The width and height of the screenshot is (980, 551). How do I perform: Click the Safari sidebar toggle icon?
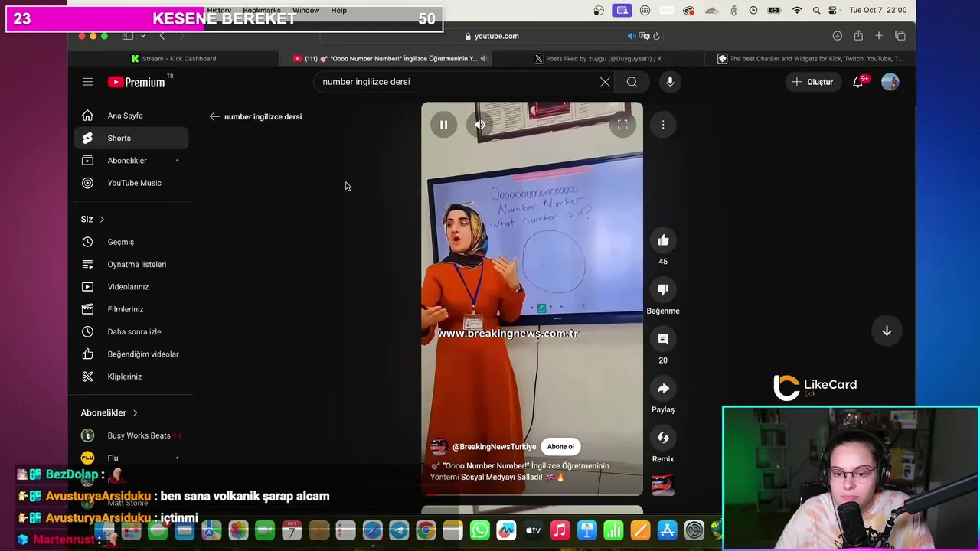click(x=128, y=36)
